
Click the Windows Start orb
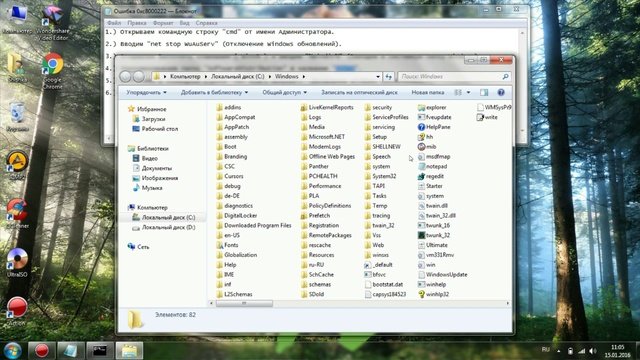pyautogui.click(x=13, y=351)
